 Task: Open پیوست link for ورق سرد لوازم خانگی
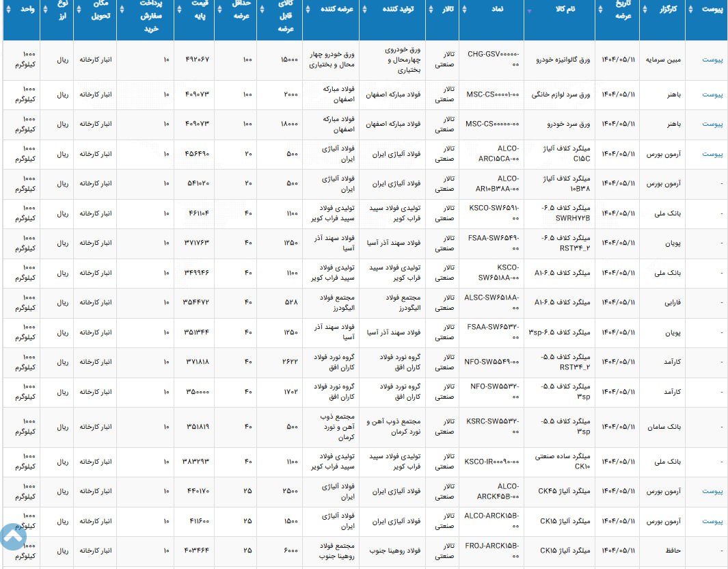pyautogui.click(x=712, y=94)
